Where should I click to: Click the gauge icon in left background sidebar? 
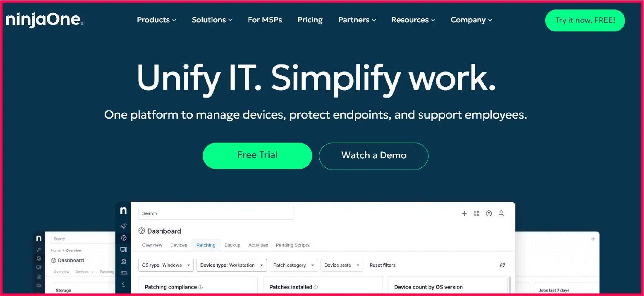tap(39, 258)
